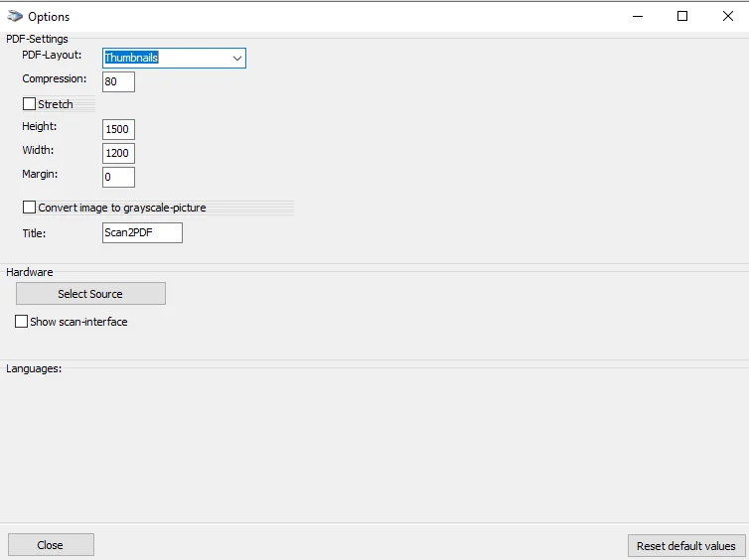749x560 pixels.
Task: Select the highlighted Thumbnails text in PDF-Layout
Action: tap(132, 59)
